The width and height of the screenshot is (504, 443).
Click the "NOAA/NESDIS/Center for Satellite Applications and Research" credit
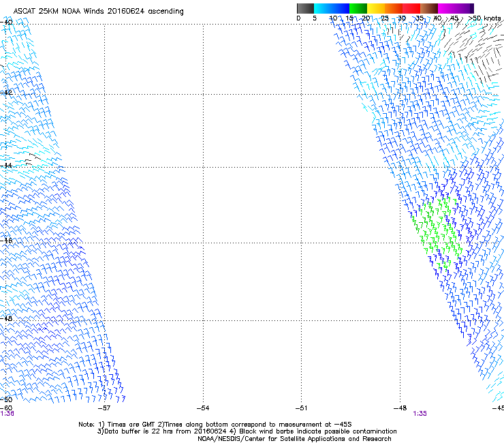(x=294, y=439)
